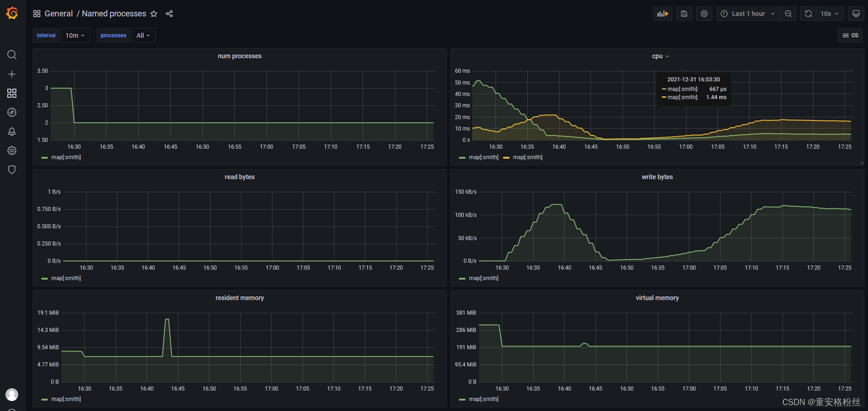
Task: Open dashboard search using sidebar magnifier
Action: pyautogui.click(x=12, y=55)
